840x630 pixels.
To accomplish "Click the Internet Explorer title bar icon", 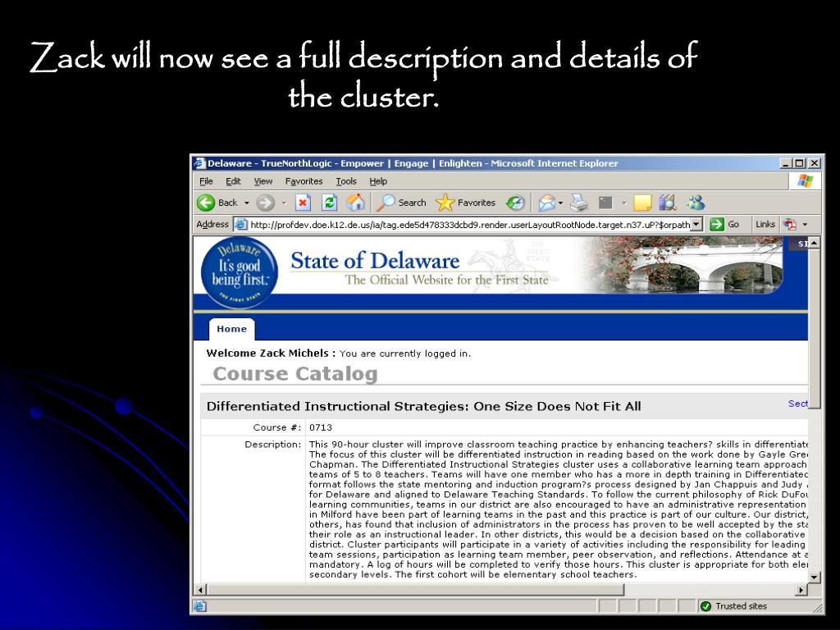I will (200, 163).
